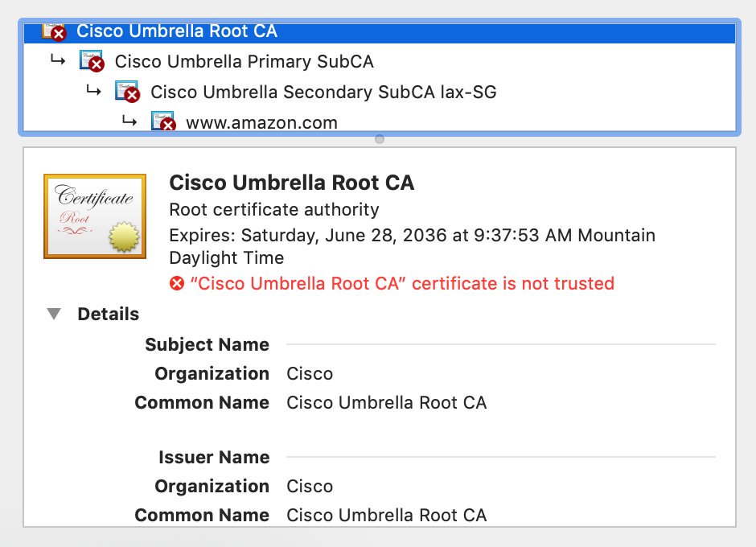Click the indent arrow beside www.amazon.com
The image size is (756, 547).
click(129, 121)
